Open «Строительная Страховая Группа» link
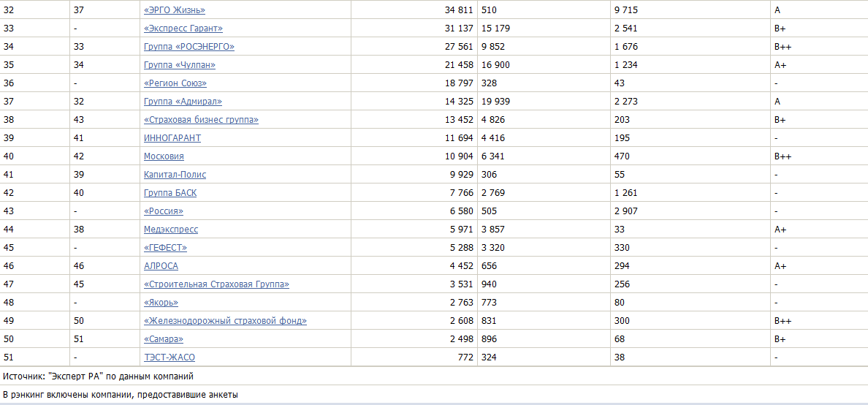 click(x=216, y=284)
